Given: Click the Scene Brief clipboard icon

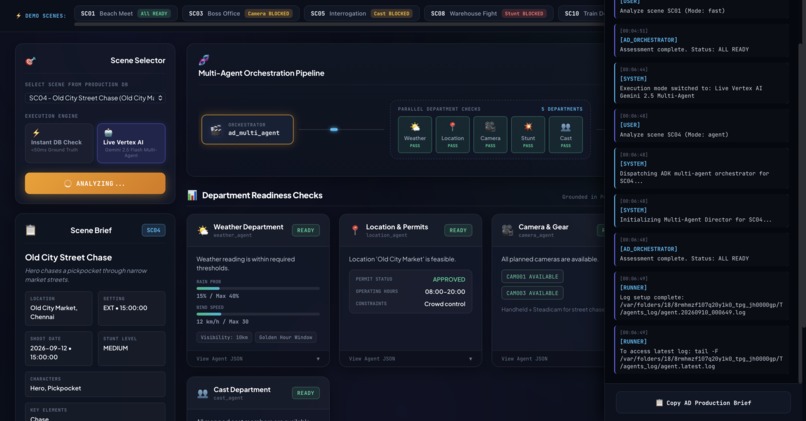Looking at the screenshot, I should pyautogui.click(x=30, y=230).
